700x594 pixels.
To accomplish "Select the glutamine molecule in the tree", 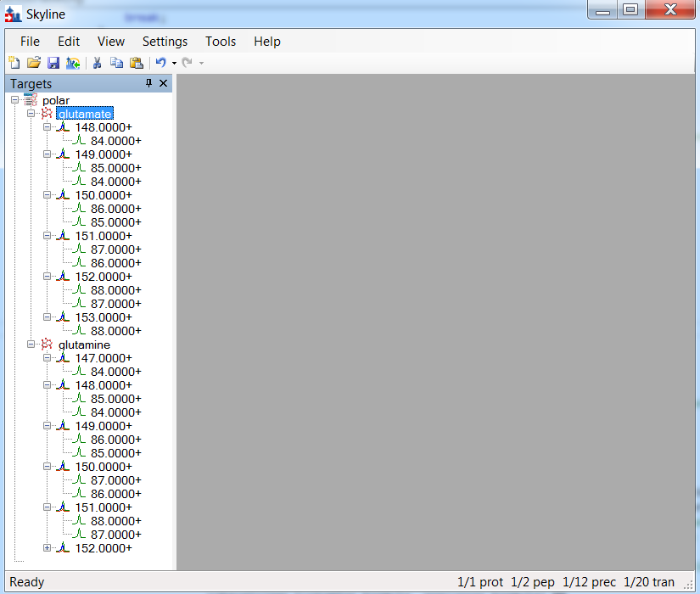I will coord(84,345).
